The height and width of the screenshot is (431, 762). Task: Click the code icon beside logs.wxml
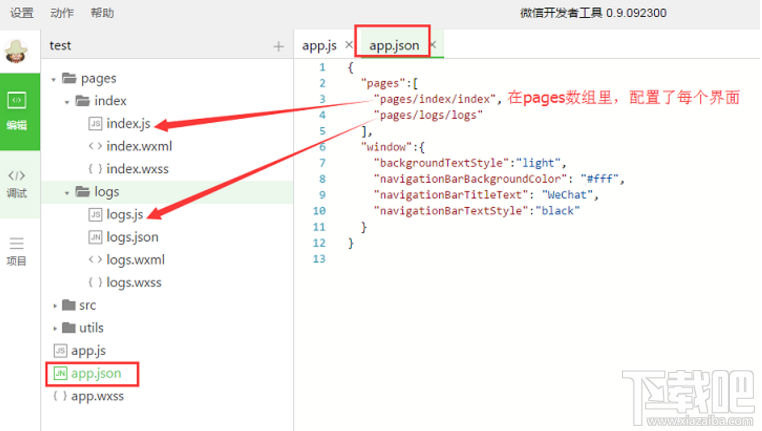pos(95,259)
